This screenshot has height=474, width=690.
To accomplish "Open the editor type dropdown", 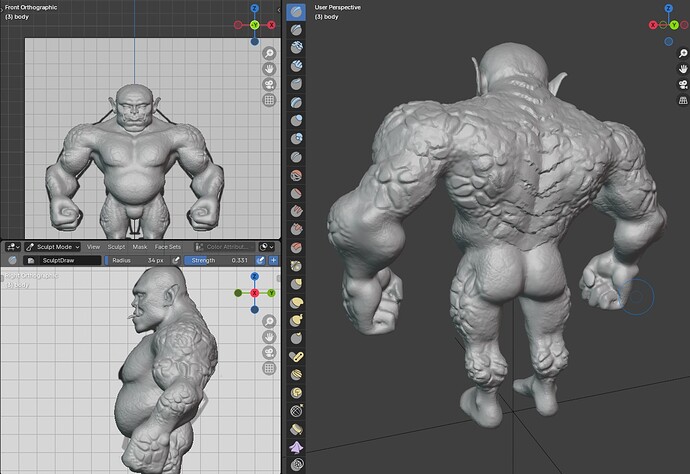I will point(12,247).
